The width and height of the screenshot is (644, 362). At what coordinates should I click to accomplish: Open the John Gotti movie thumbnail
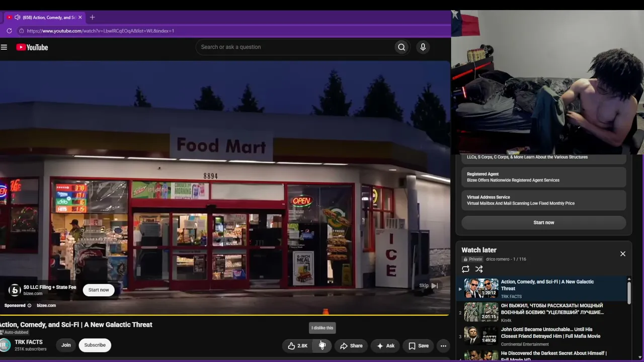481,336
